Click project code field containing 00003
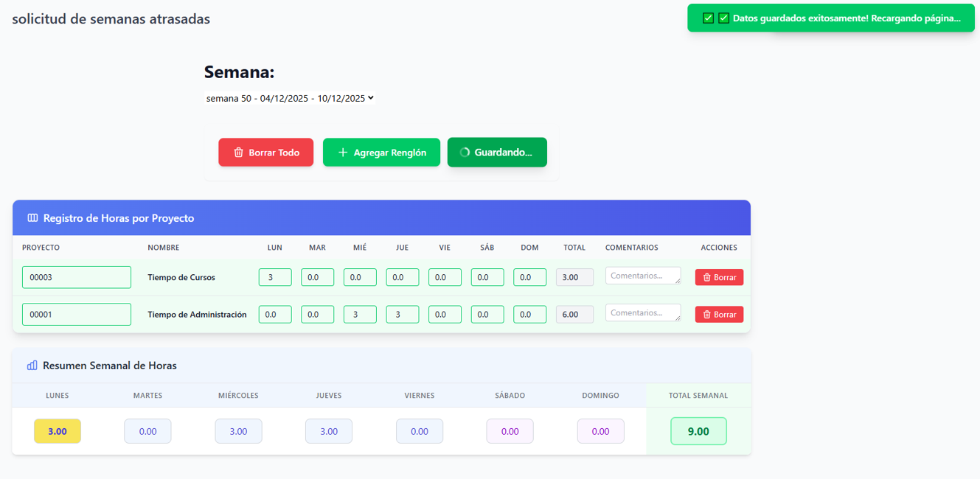Screen dimensions: 980x479 tap(77, 277)
